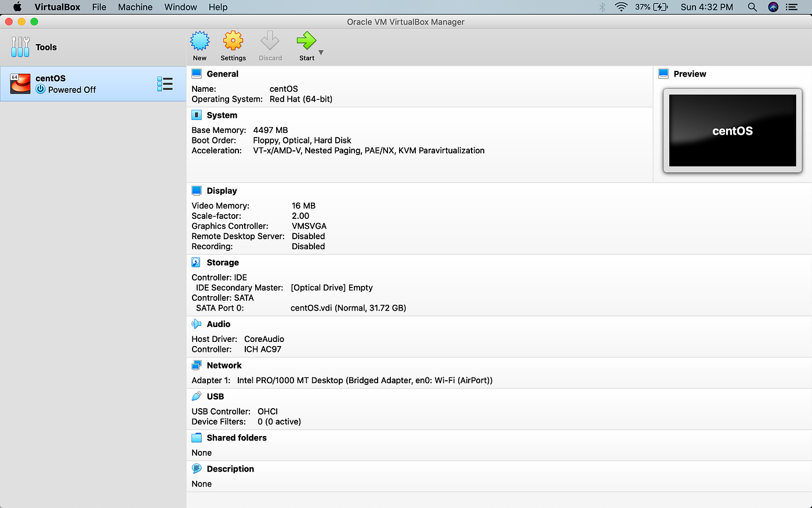Click the boot order Floppy, Optical, Hard Disk
Image resolution: width=812 pixels, height=508 pixels.
tap(302, 140)
